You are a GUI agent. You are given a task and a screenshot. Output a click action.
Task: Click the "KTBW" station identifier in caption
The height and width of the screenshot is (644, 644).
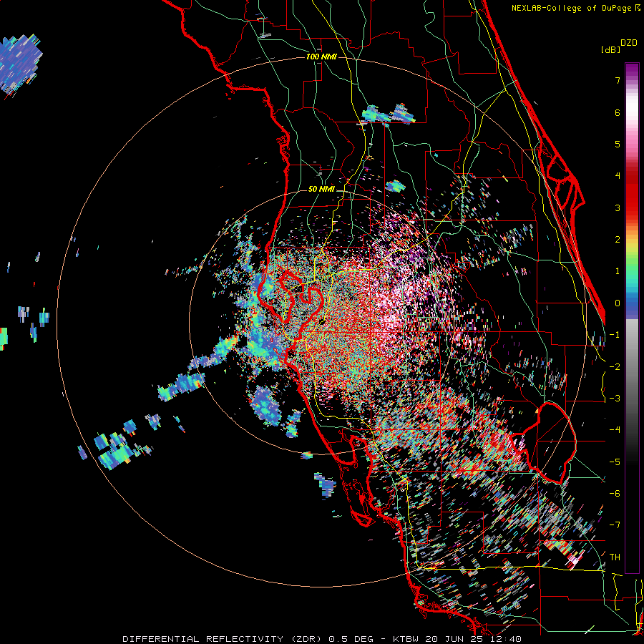pyautogui.click(x=407, y=639)
